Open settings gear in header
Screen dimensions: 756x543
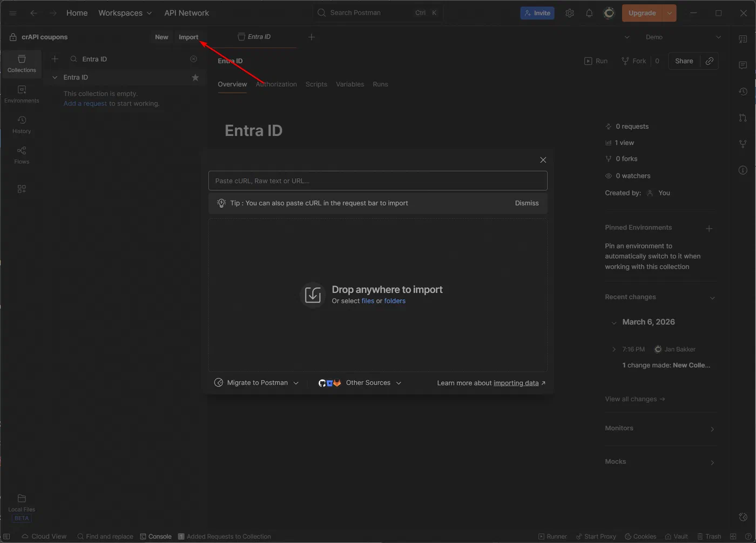[570, 13]
